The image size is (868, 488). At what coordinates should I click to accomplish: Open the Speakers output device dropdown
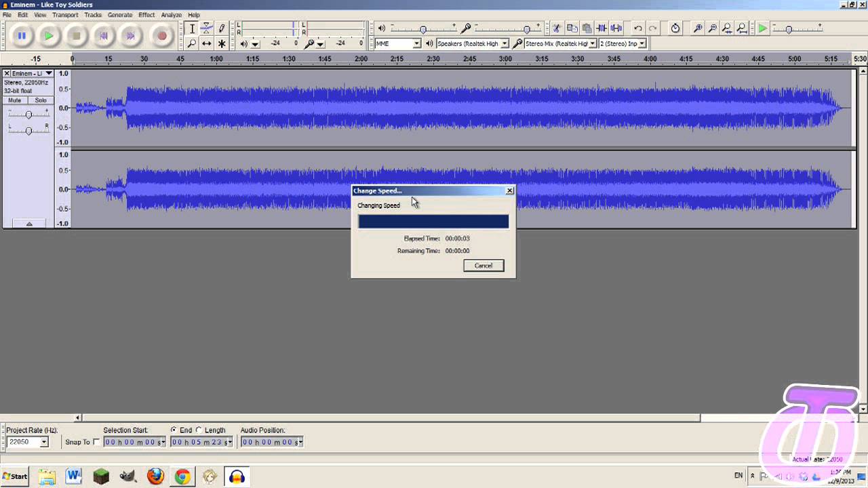tap(505, 43)
